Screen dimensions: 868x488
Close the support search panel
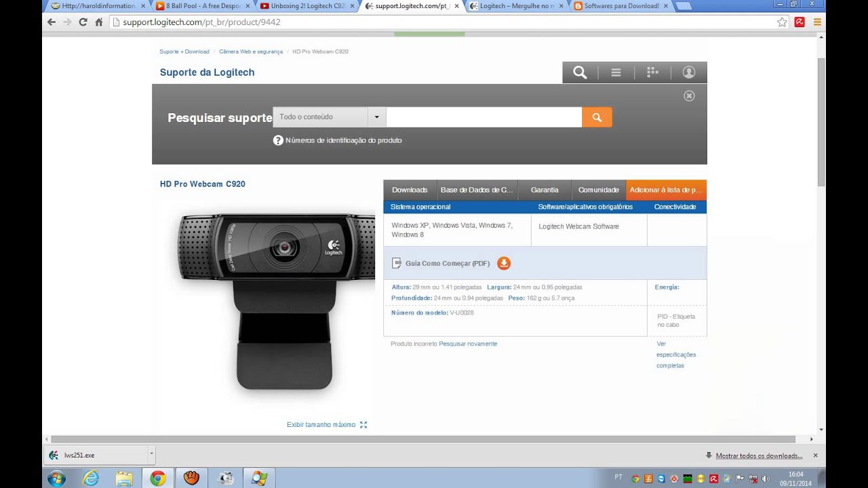[x=689, y=96]
